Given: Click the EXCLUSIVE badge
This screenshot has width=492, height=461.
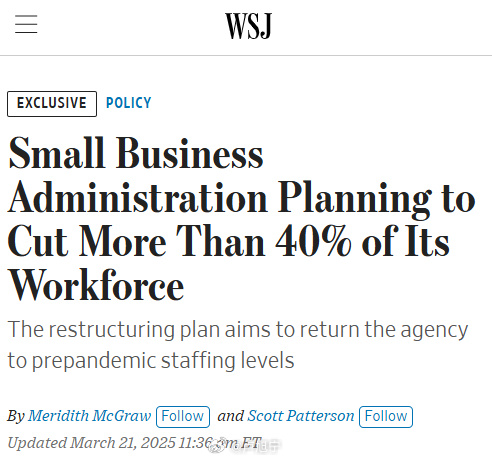Looking at the screenshot, I should pyautogui.click(x=52, y=104).
